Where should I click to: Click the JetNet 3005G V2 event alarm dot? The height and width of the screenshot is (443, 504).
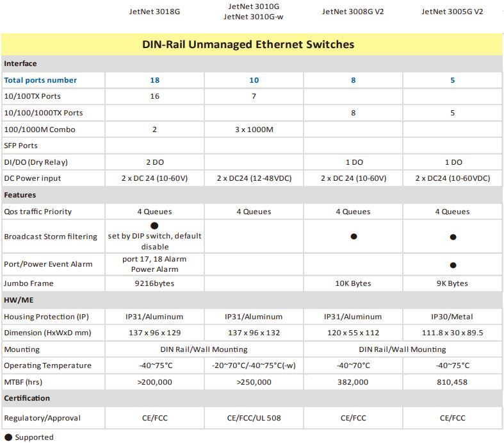point(453,265)
